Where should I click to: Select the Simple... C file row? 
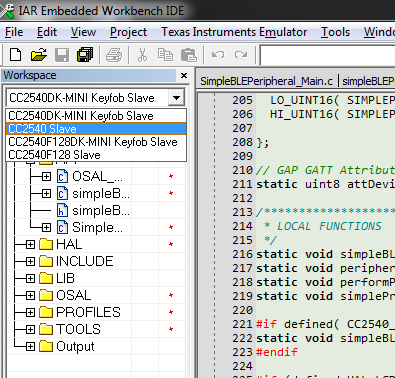(97, 227)
